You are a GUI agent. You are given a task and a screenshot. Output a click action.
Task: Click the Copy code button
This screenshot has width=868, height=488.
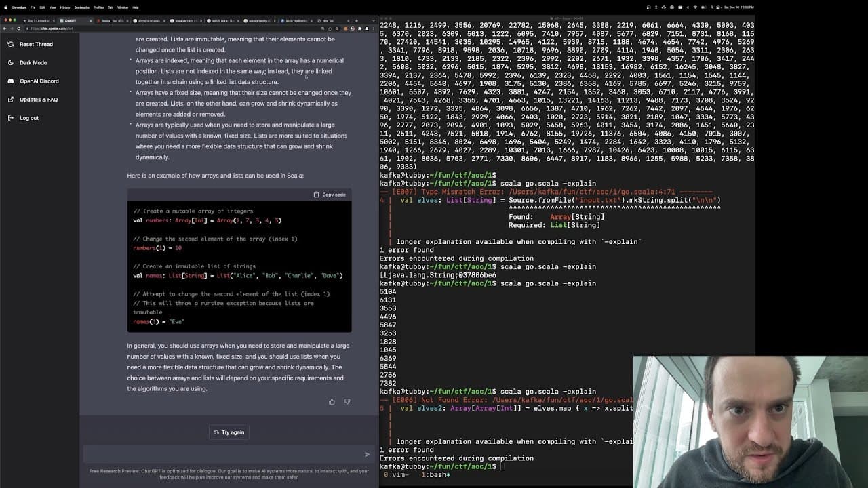coord(330,195)
